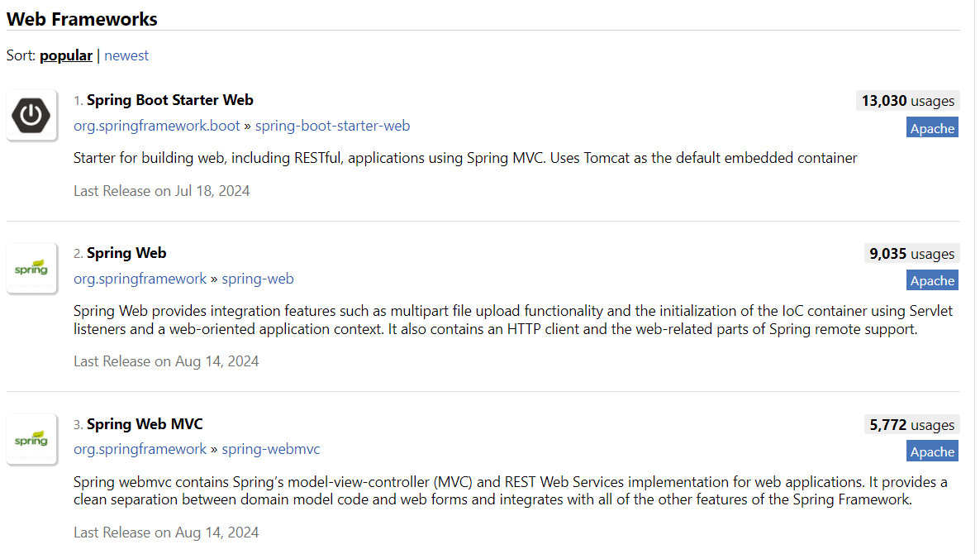Click the Apache license badge for Spring Boot Starter Web
This screenshot has height=554, width=980.
[932, 128]
